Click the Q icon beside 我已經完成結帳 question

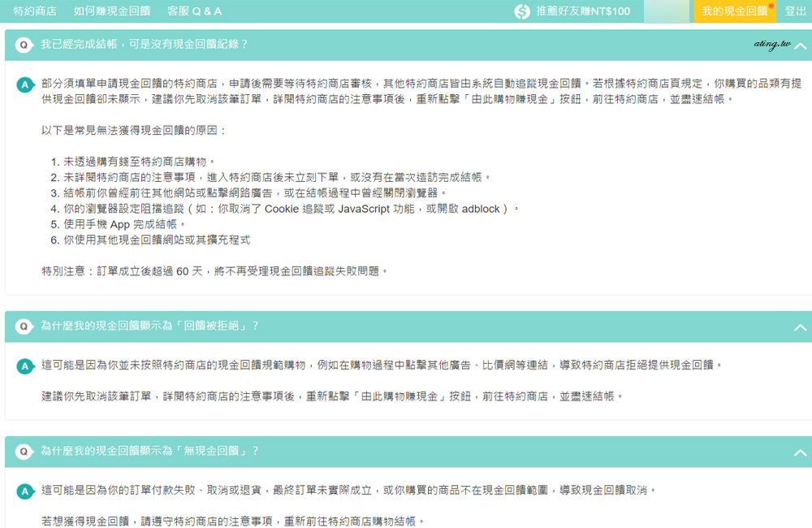(24, 45)
